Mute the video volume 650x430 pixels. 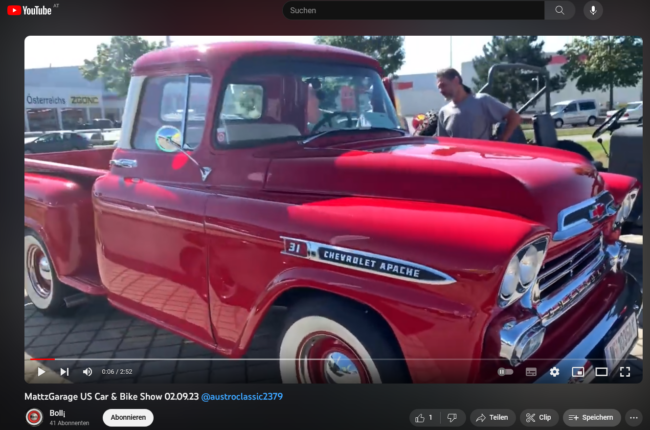(x=87, y=371)
